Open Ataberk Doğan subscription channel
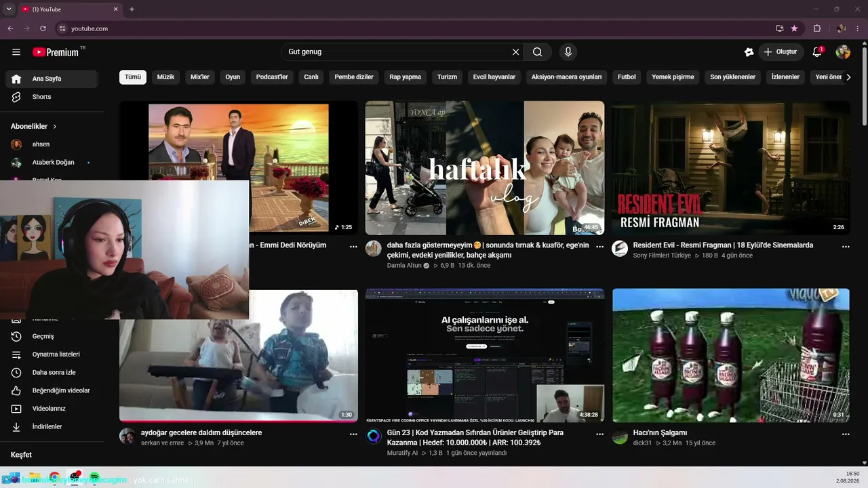This screenshot has width=868, height=488. 52,163
